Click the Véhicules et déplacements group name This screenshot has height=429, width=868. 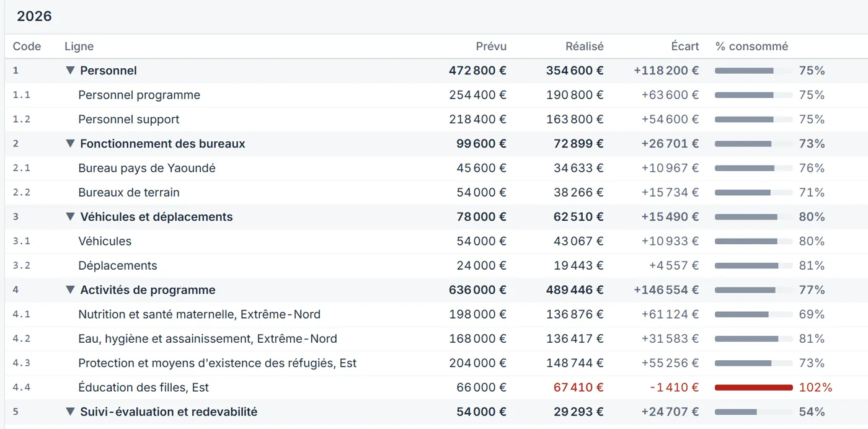[x=156, y=217]
